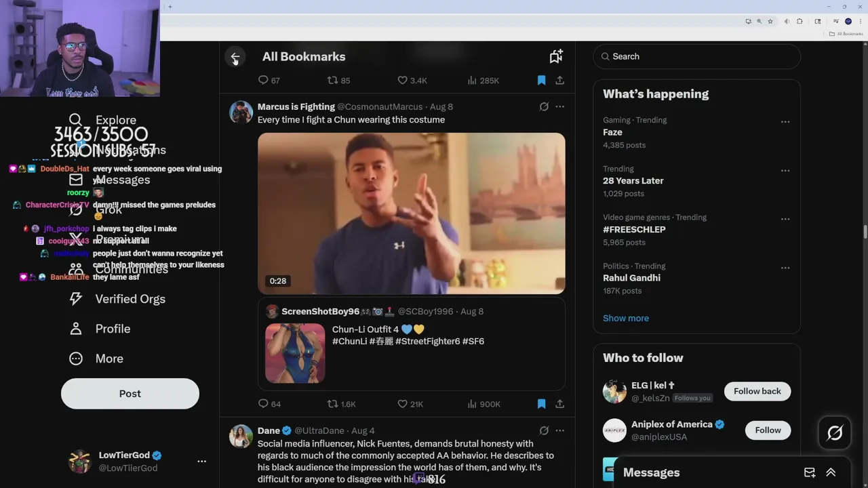Open the add bookmark folder icon
The height and width of the screenshot is (488, 868).
point(556,57)
